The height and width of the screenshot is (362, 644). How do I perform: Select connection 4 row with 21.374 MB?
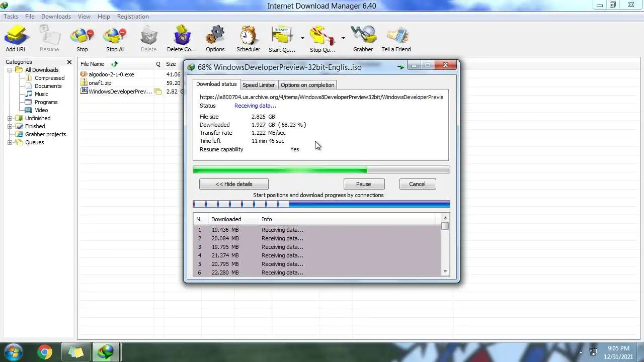(x=317, y=255)
